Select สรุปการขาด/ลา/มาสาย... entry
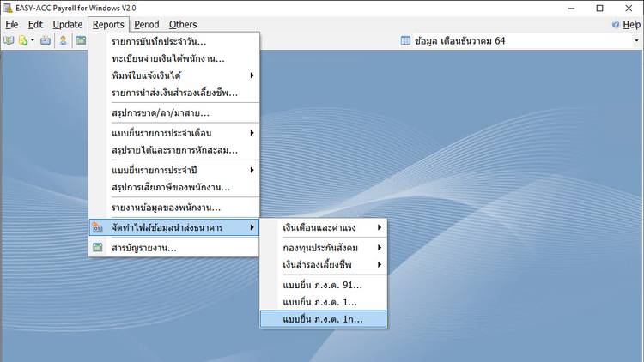 pyautogui.click(x=174, y=113)
